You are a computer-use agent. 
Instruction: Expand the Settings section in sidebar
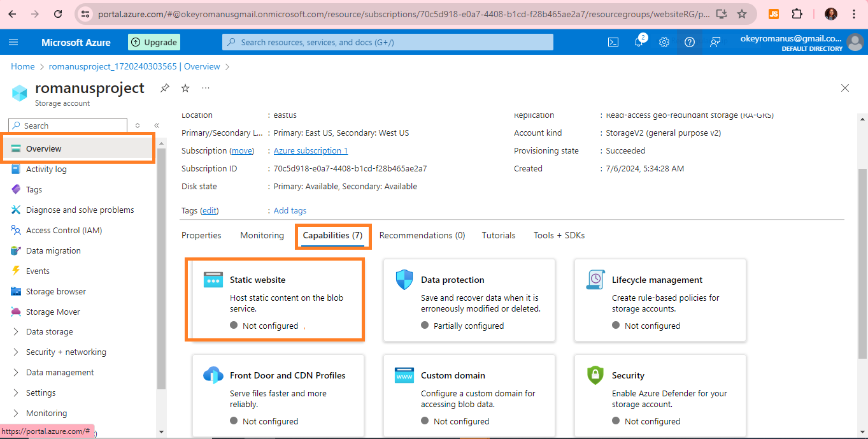[x=17, y=392]
